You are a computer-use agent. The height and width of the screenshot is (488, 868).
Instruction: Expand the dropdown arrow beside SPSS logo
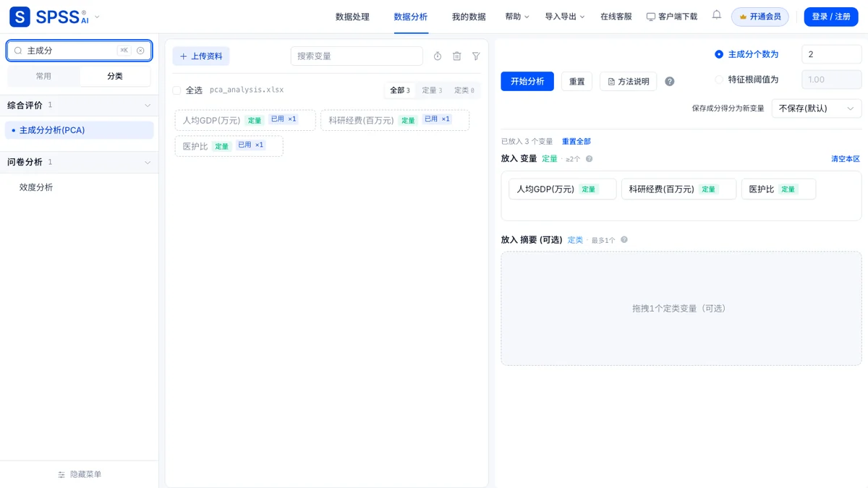pyautogui.click(x=98, y=17)
